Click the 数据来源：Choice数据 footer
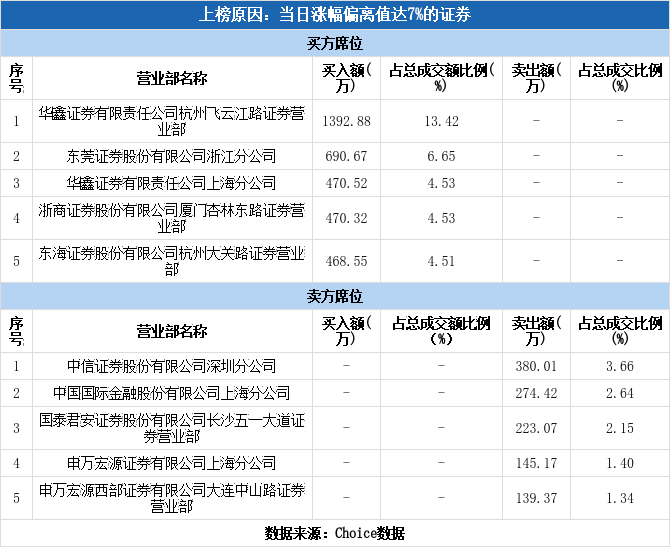 335,533
